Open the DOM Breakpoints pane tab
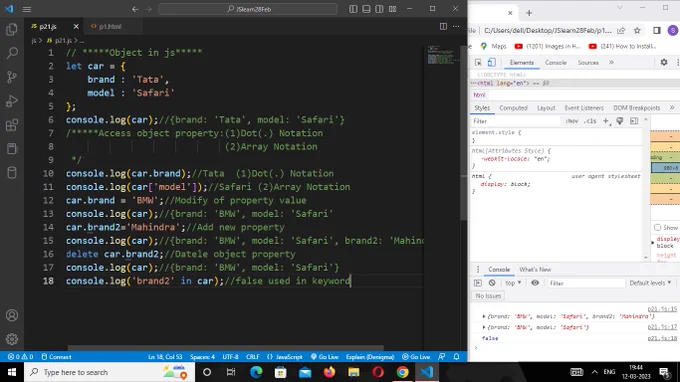680x382 pixels. [x=637, y=108]
